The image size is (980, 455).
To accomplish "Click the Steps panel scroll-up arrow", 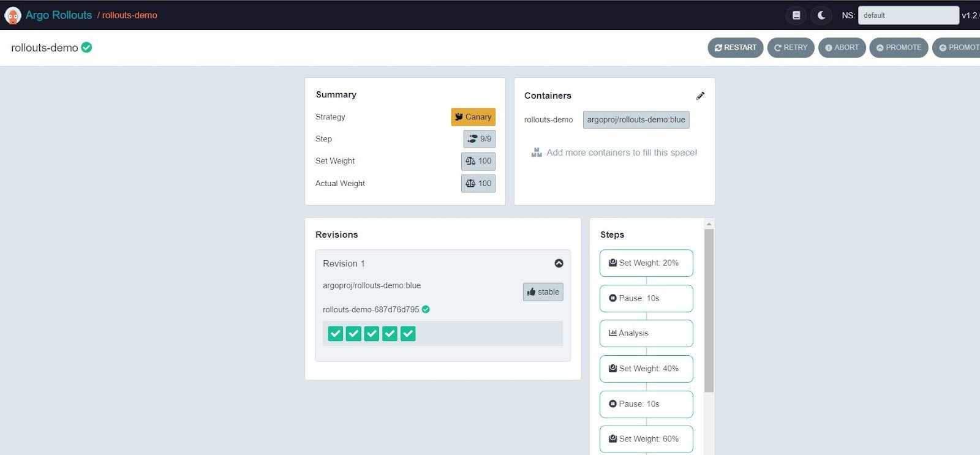I will pyautogui.click(x=709, y=224).
